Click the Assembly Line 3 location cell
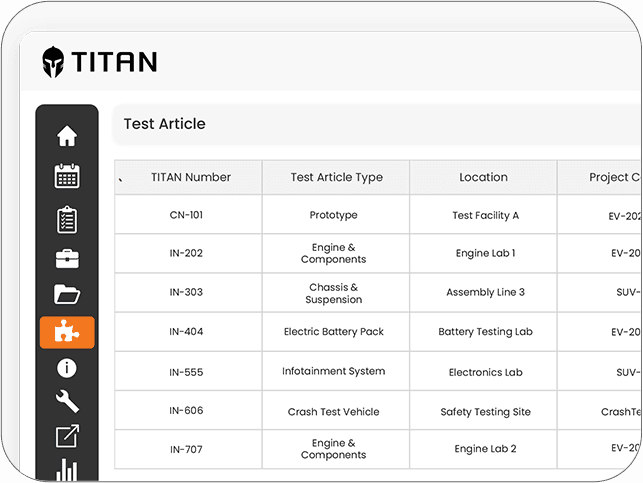This screenshot has width=643, height=483. [483, 292]
